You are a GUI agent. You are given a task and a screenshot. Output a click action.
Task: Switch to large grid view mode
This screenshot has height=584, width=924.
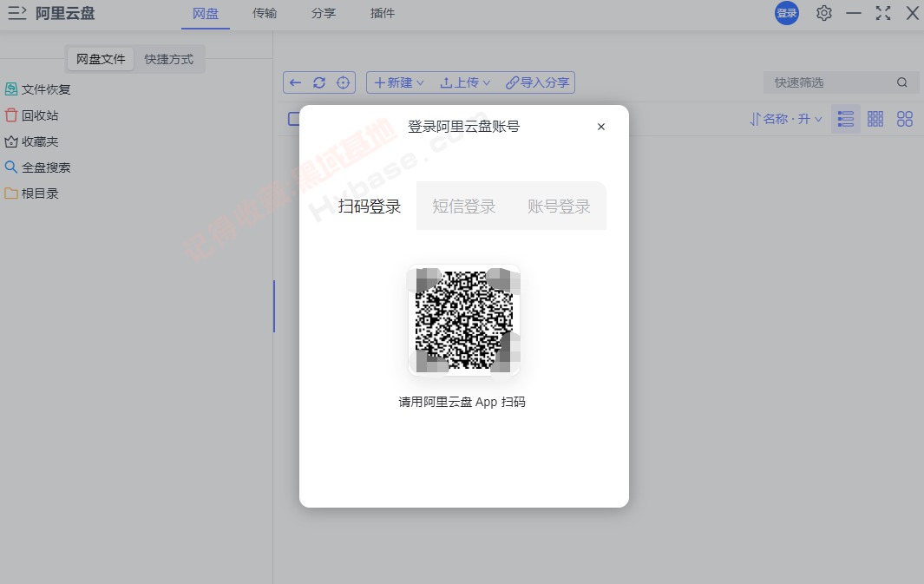tap(905, 119)
